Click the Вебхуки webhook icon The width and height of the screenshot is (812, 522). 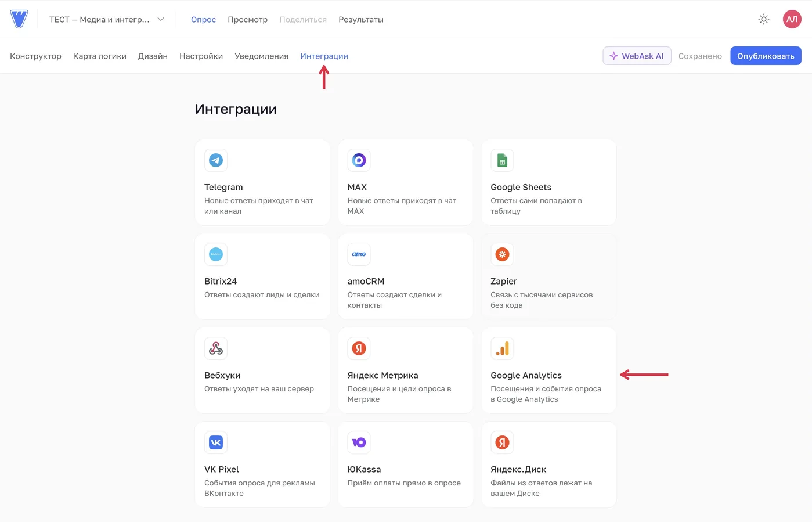pyautogui.click(x=216, y=348)
